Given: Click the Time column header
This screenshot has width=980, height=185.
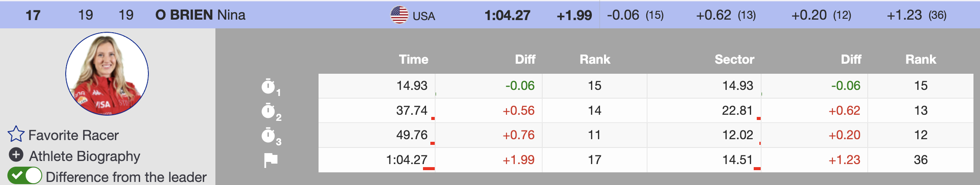Looking at the screenshot, I should click(413, 59).
